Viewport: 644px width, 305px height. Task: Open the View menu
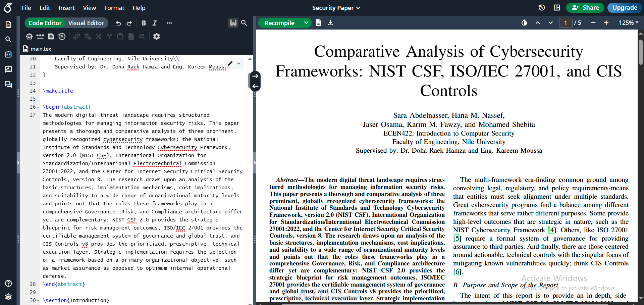pos(89,8)
